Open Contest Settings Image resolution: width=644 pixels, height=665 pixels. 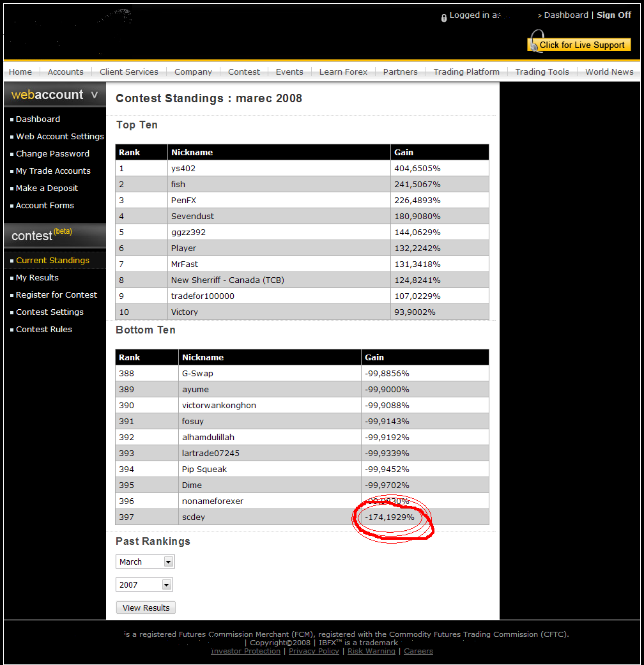(50, 312)
